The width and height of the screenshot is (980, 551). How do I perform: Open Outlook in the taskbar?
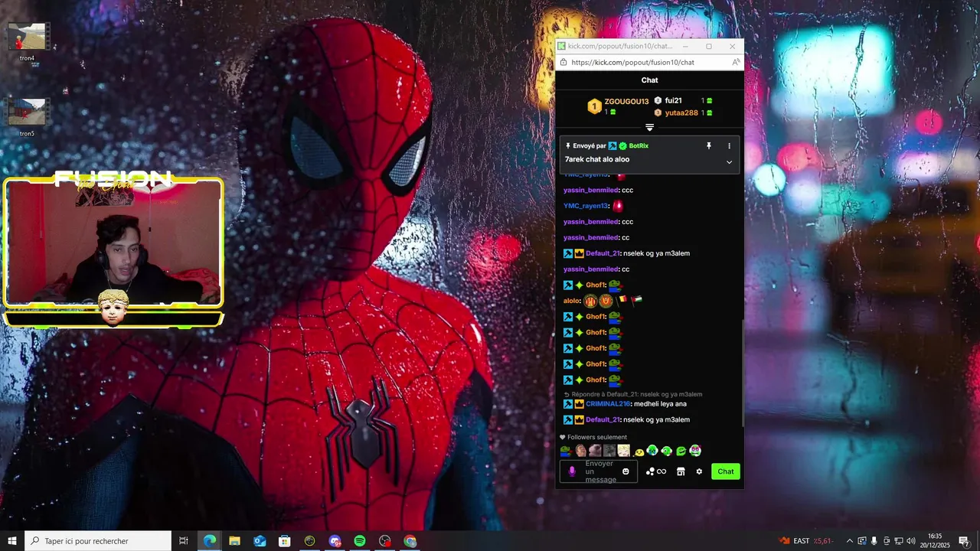260,541
